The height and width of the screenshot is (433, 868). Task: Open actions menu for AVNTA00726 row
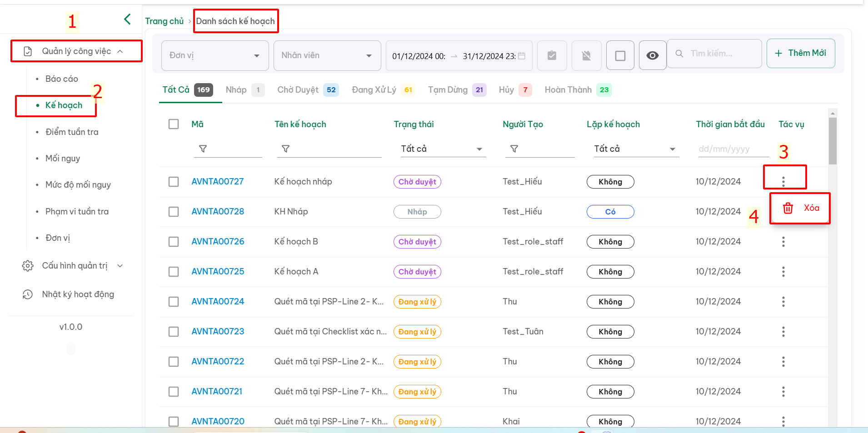point(783,242)
